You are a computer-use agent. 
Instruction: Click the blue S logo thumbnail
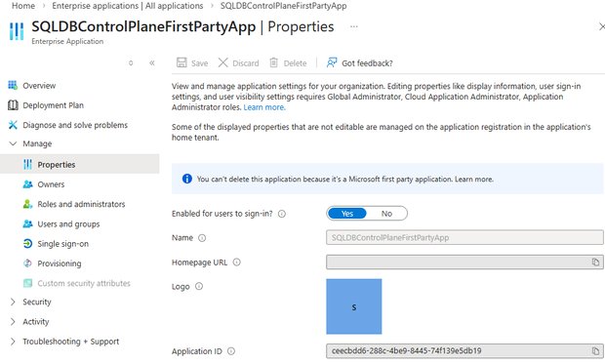pyautogui.click(x=354, y=306)
